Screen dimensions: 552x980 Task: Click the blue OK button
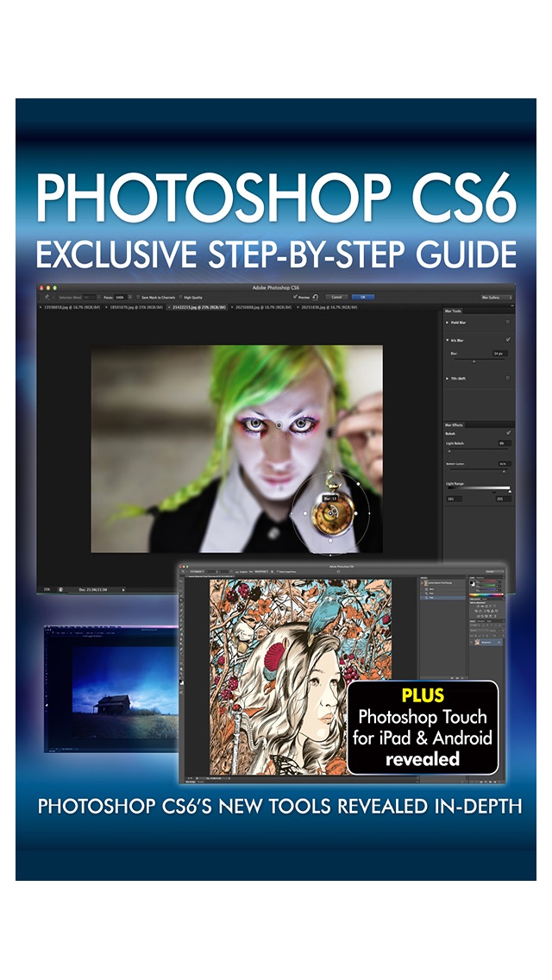pos(362,297)
